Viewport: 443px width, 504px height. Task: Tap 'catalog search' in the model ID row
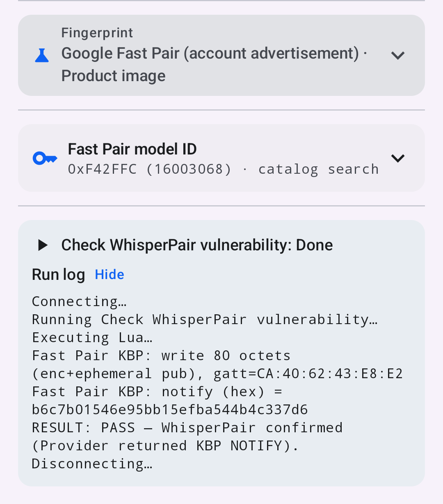[x=318, y=169]
